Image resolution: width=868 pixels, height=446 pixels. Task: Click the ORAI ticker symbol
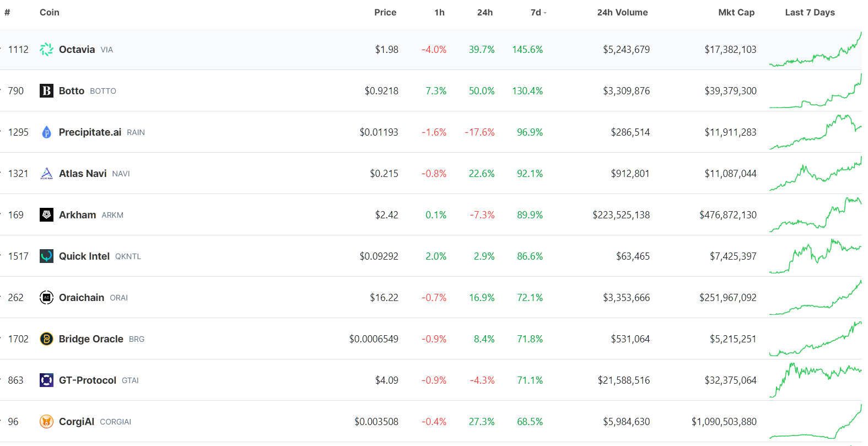click(118, 298)
